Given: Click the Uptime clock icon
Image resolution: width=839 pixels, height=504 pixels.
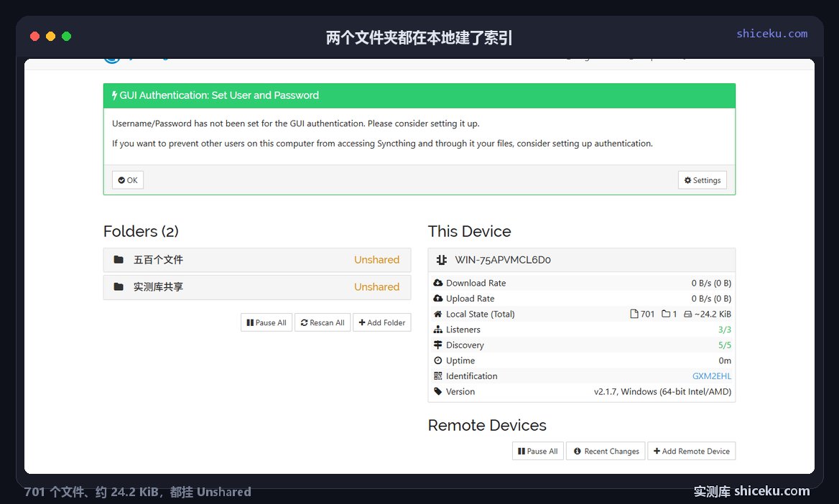Looking at the screenshot, I should (x=437, y=360).
